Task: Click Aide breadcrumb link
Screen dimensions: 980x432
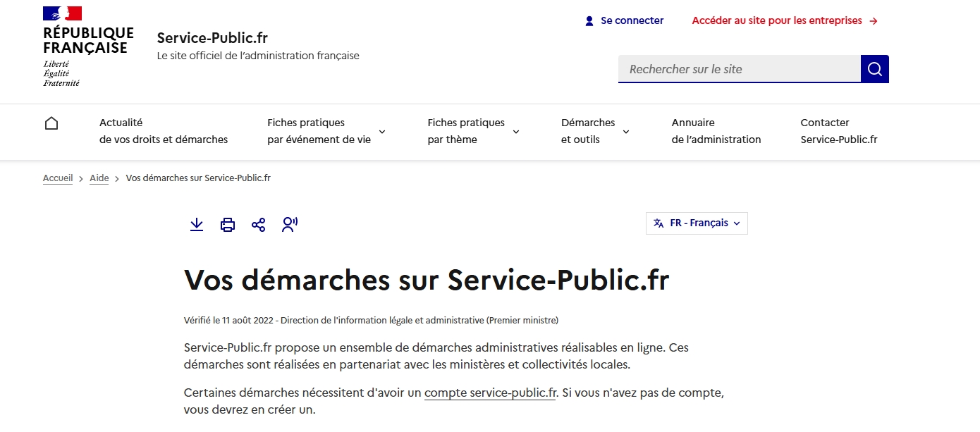Action: [99, 178]
